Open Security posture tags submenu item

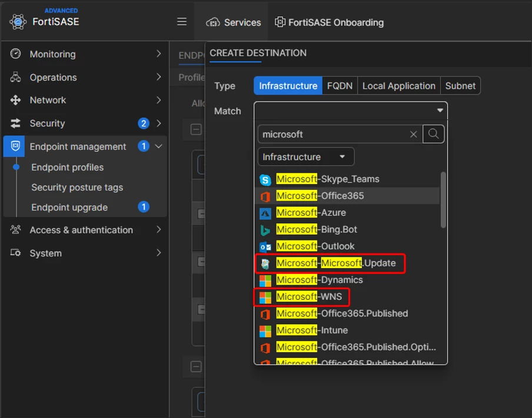pyautogui.click(x=77, y=187)
